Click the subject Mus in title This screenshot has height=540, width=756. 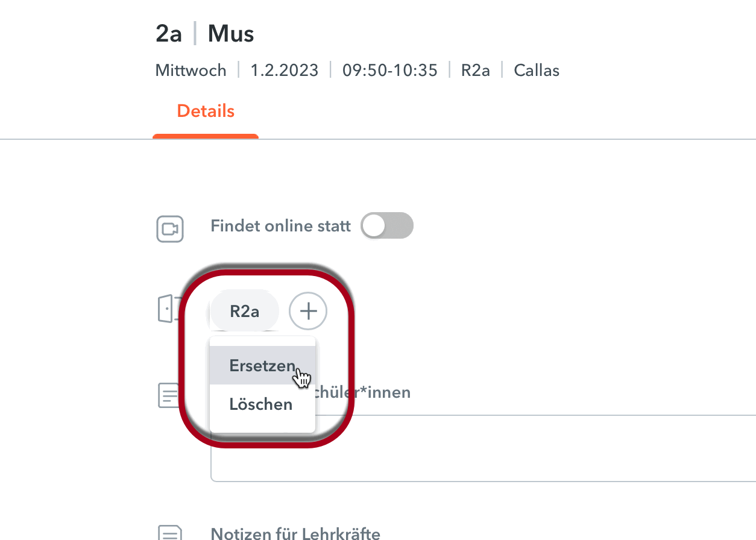231,34
